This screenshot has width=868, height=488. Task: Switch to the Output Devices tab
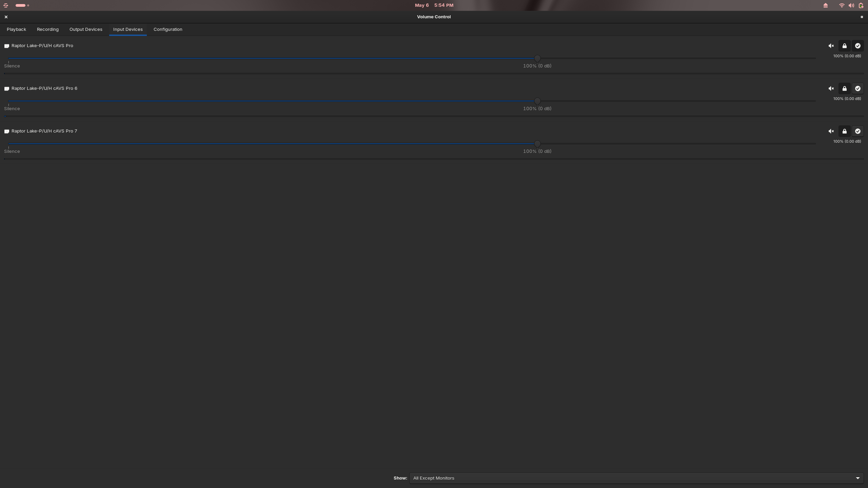pyautogui.click(x=86, y=29)
